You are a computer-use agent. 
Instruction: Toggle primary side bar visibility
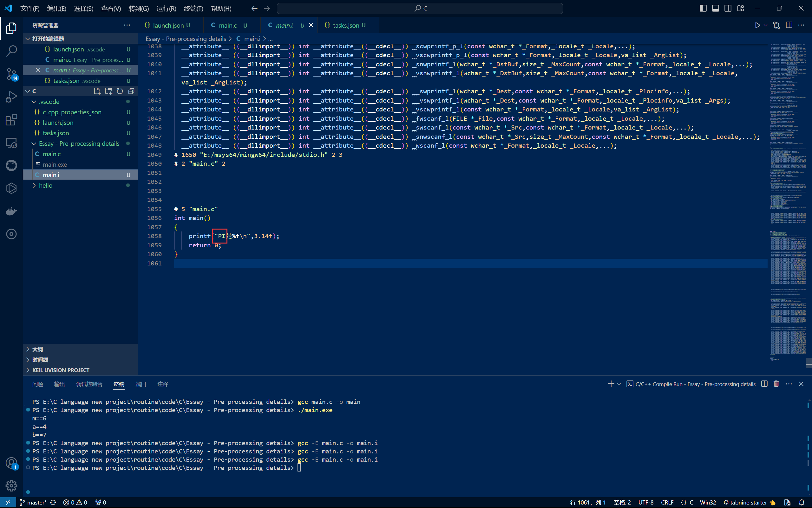pos(703,8)
